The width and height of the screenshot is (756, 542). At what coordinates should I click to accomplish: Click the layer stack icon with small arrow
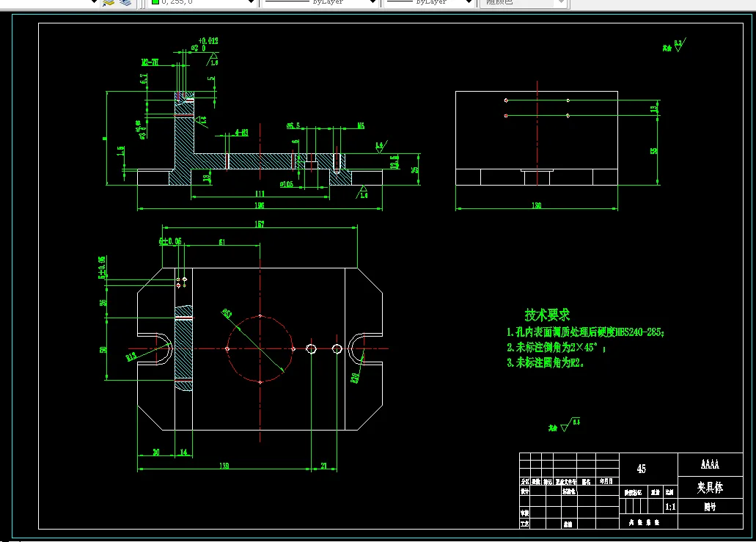click(x=109, y=2)
